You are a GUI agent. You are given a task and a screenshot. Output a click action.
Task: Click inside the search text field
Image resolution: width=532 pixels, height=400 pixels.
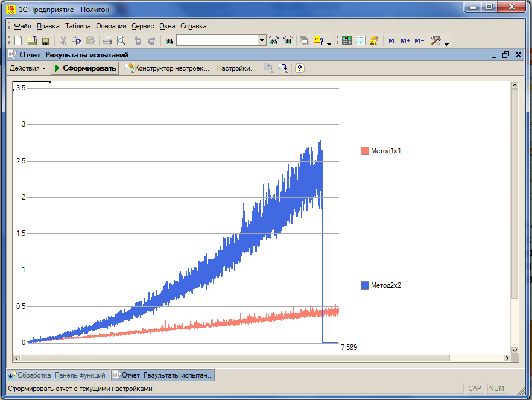coord(217,40)
